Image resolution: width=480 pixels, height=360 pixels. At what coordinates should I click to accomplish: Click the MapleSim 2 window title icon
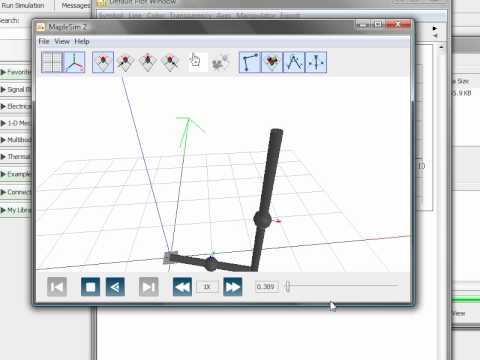tap(41, 27)
